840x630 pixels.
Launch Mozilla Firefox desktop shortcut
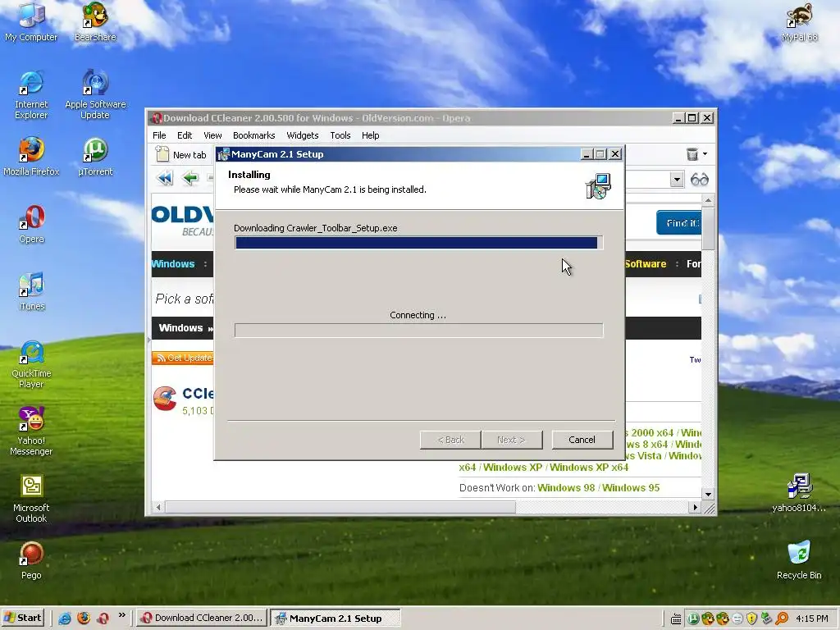click(x=31, y=157)
